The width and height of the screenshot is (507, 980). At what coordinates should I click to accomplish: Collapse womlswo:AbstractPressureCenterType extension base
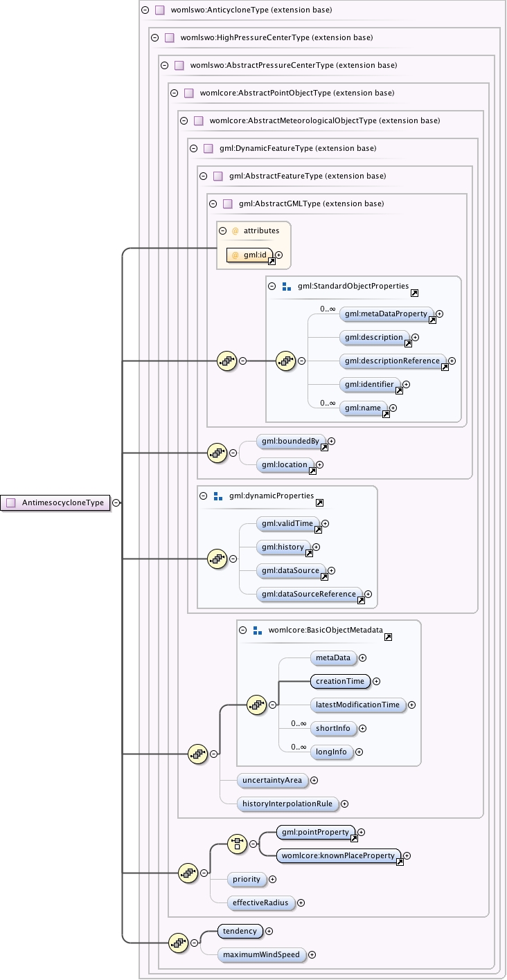point(165,65)
